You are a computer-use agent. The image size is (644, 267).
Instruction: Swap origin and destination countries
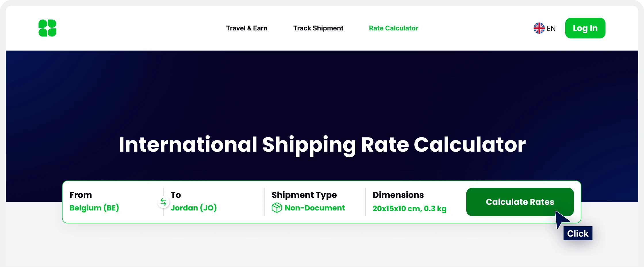point(163,202)
